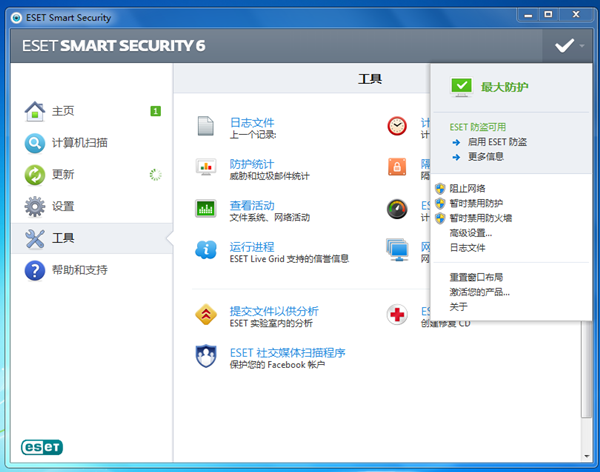Screen dimensions: 600x472
Task: Open the 帮助和支持 sidebar section
Action: click(79, 270)
